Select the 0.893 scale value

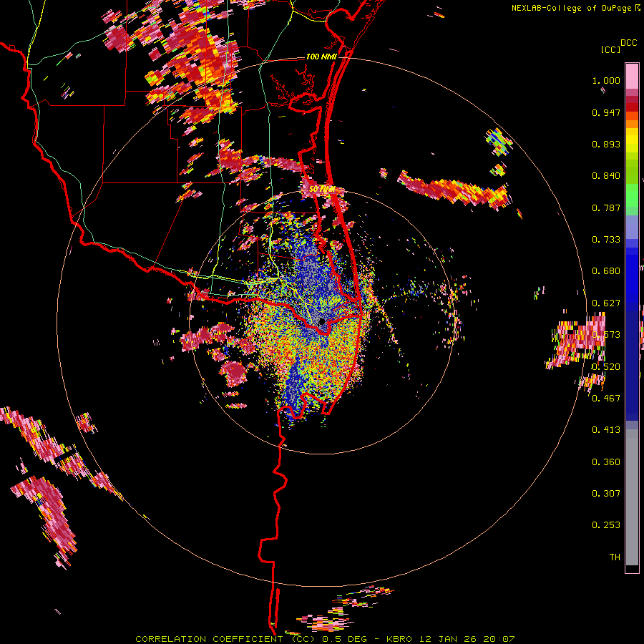click(x=606, y=144)
